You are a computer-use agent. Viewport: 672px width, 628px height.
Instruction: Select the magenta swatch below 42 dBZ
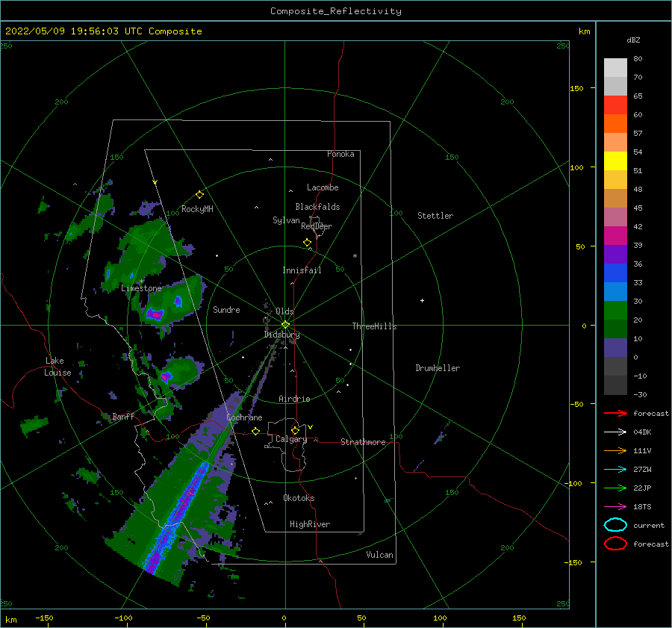click(x=615, y=235)
